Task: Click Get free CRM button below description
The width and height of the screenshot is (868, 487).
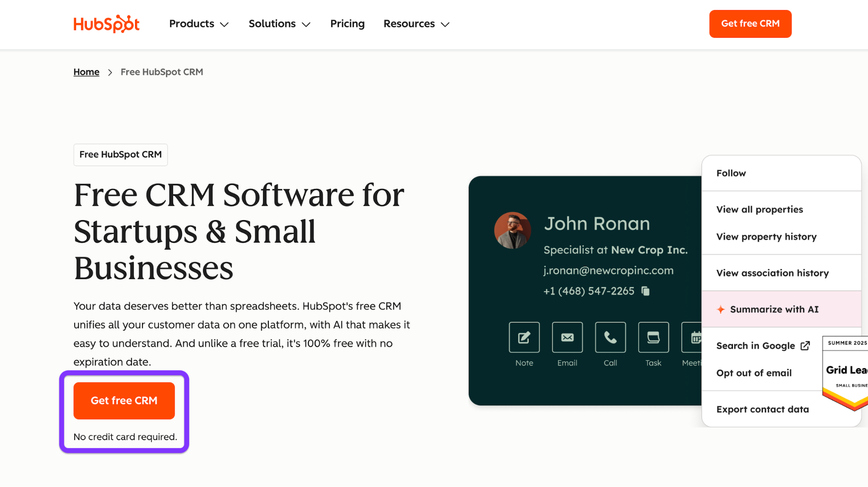Action: click(124, 401)
